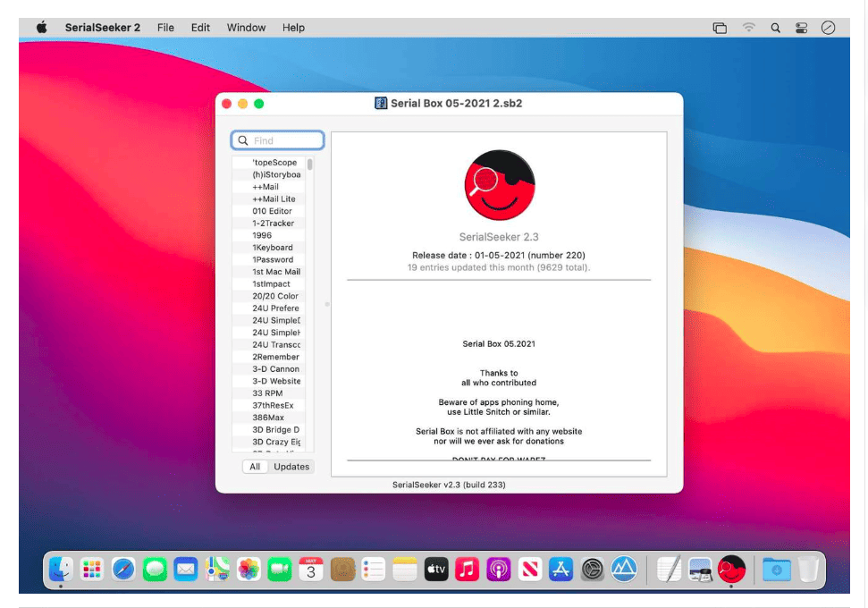
Task: Select the 33 RPM entry
Action: (268, 393)
